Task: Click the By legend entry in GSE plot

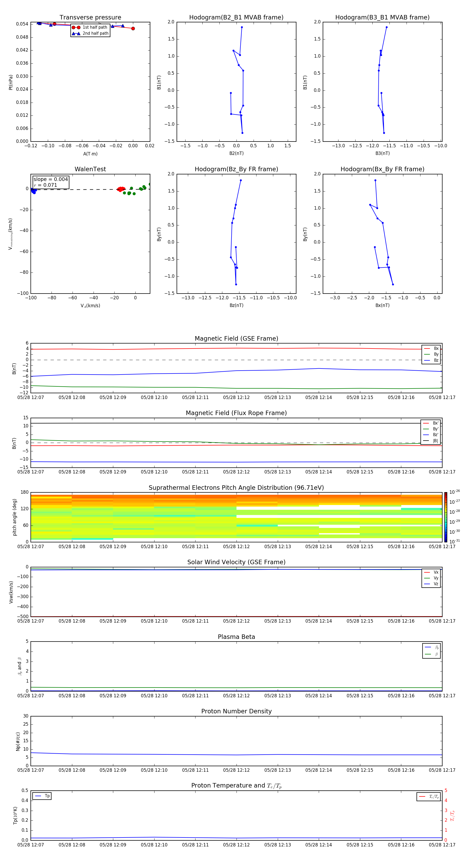Action: [431, 354]
